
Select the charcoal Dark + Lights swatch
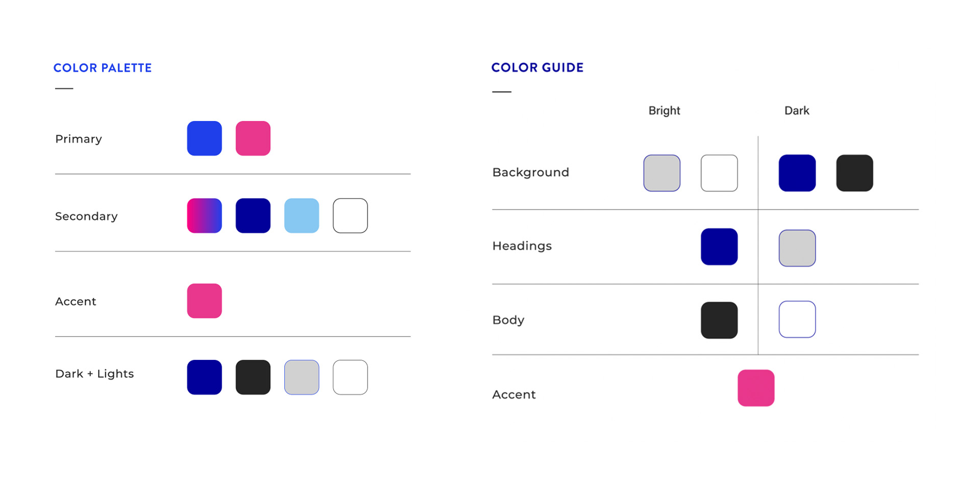click(x=253, y=377)
